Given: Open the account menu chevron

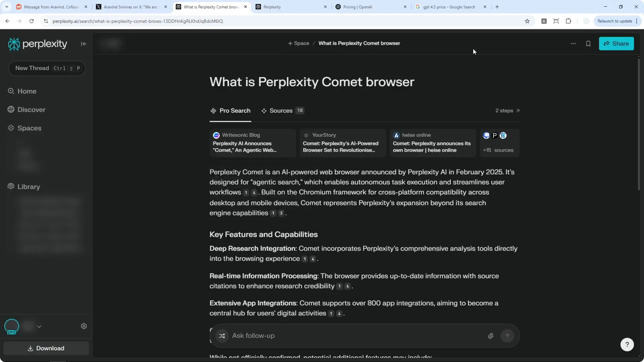Looking at the screenshot, I should tap(39, 326).
